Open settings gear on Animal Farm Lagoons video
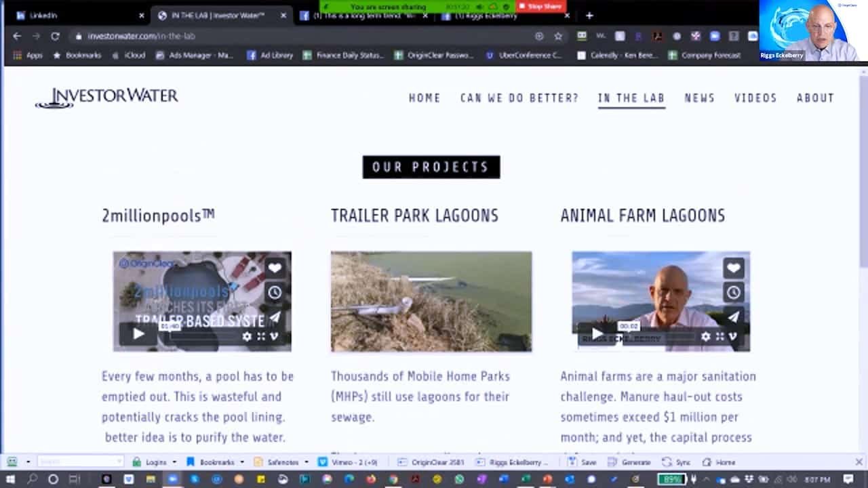The height and width of the screenshot is (488, 868). pyautogui.click(x=706, y=336)
